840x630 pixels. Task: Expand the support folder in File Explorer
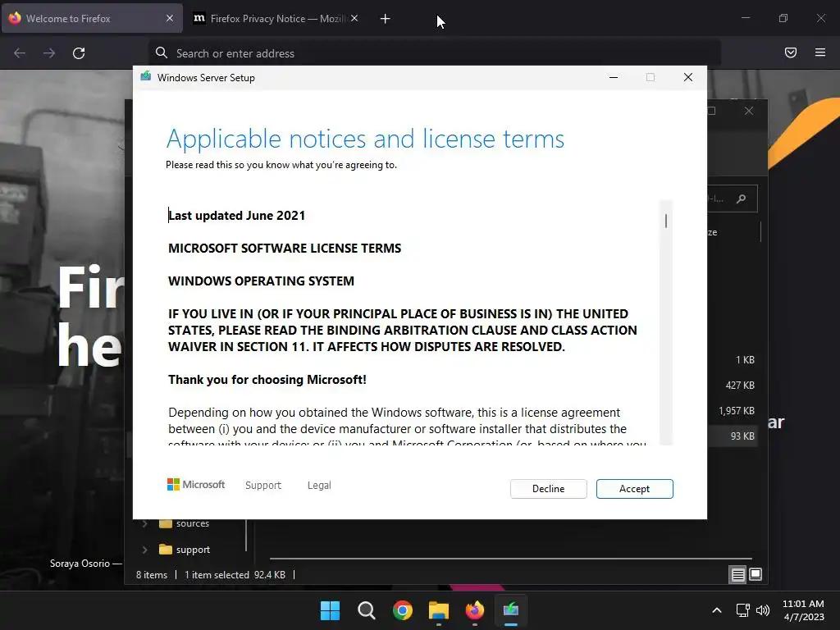tap(144, 550)
